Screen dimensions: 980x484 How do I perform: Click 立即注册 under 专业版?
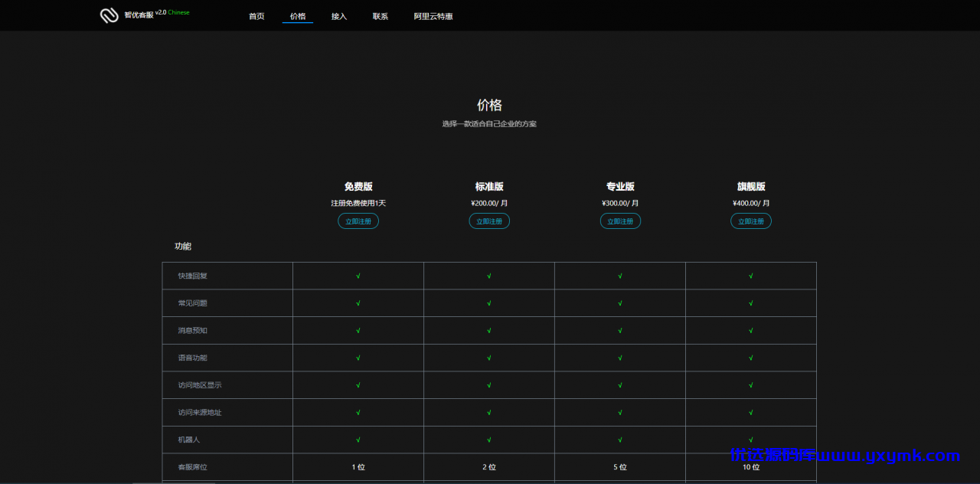point(620,221)
